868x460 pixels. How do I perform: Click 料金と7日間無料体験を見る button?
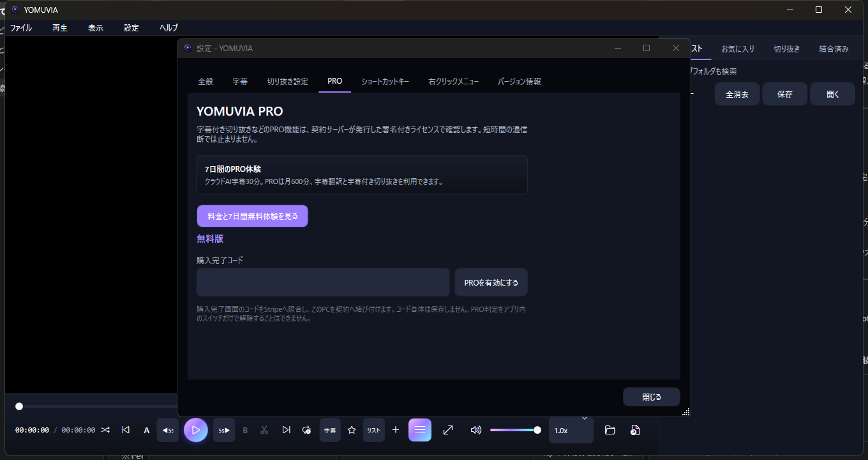click(252, 216)
